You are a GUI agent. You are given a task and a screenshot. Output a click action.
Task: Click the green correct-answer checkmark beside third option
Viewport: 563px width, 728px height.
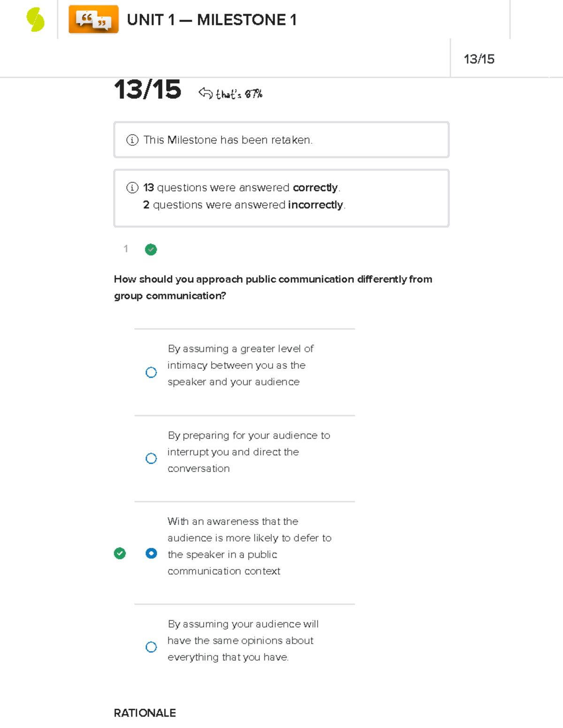coord(120,554)
